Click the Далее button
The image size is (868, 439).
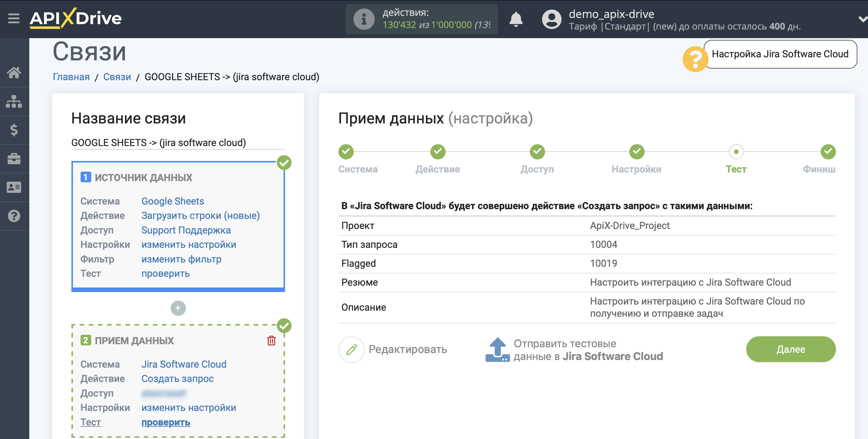(790, 349)
